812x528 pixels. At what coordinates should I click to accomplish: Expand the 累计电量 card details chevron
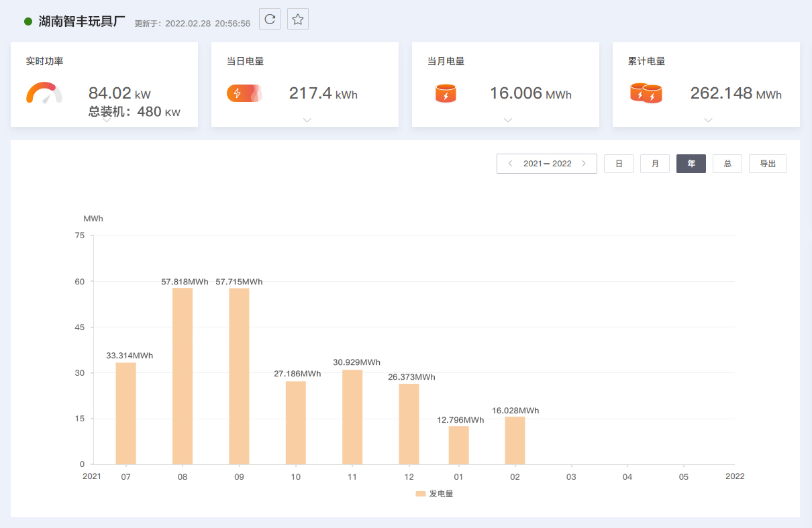pos(708,120)
